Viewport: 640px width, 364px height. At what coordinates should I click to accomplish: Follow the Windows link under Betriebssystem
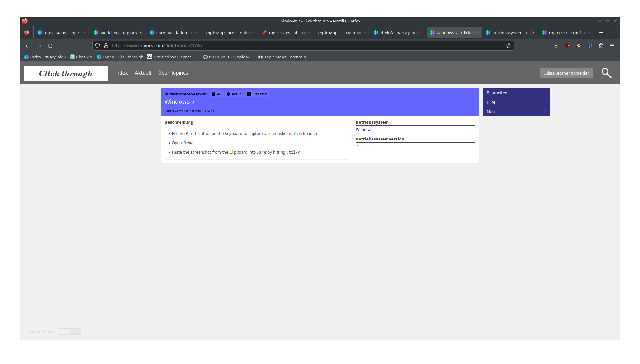(x=364, y=130)
